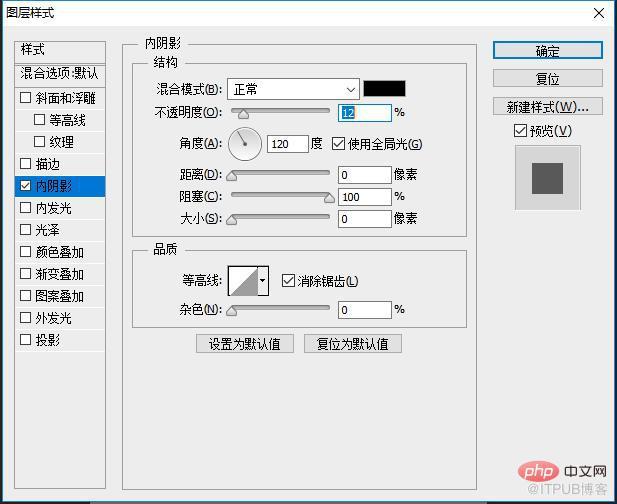This screenshot has width=617, height=504.
Task: Enable the 描边 checkbox
Action: click(25, 164)
